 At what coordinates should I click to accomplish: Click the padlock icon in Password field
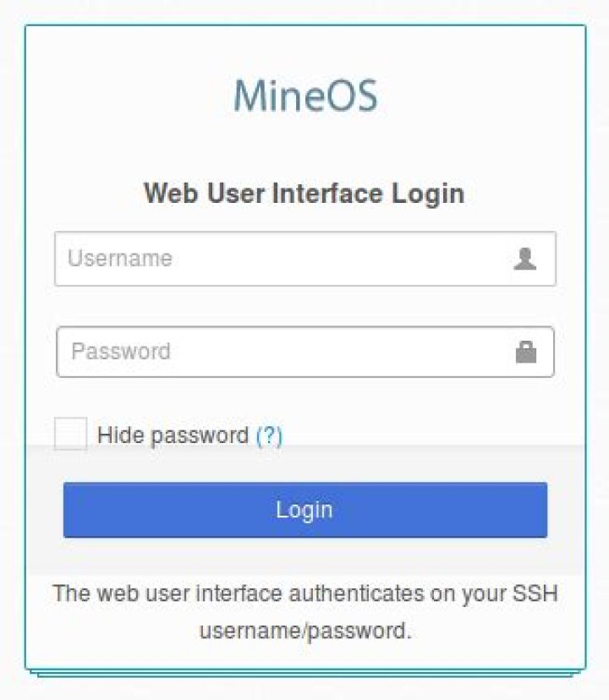coord(526,353)
